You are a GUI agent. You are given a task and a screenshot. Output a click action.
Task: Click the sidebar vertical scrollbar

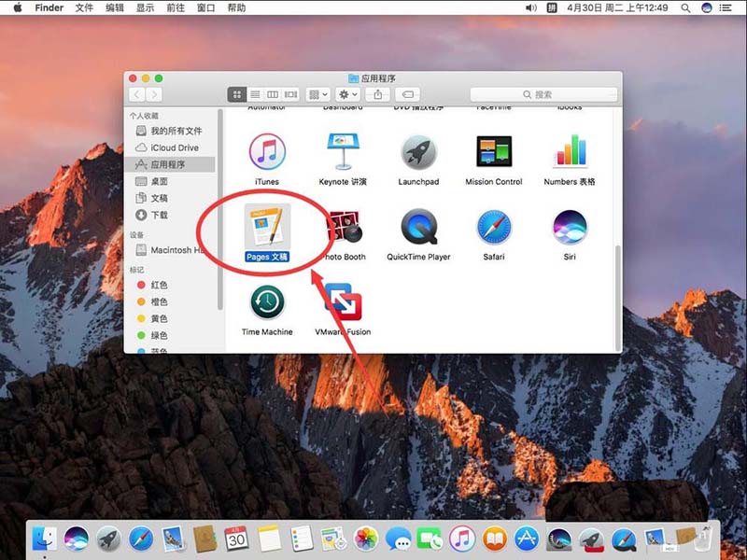(220, 209)
